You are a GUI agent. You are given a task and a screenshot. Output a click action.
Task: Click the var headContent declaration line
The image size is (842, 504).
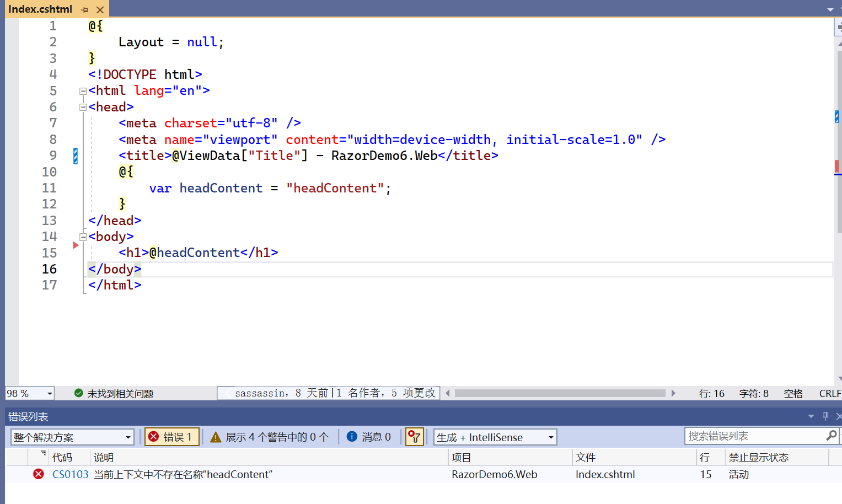click(x=270, y=189)
